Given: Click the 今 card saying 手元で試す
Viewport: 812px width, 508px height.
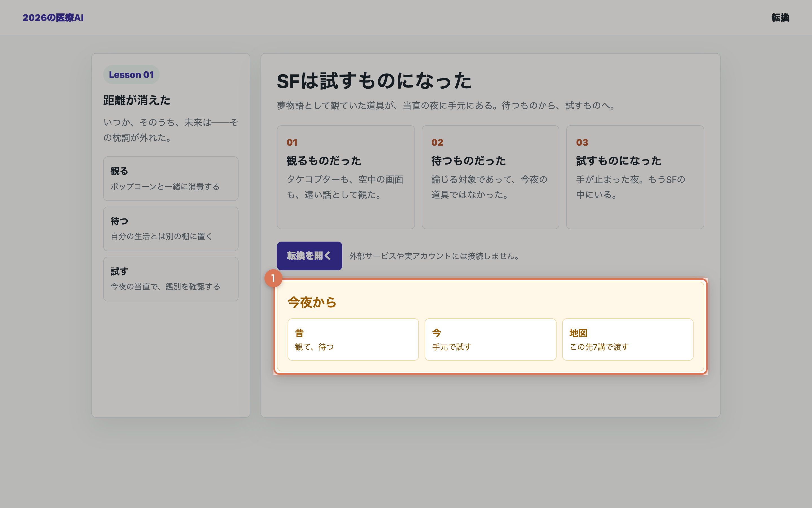Looking at the screenshot, I should point(490,339).
